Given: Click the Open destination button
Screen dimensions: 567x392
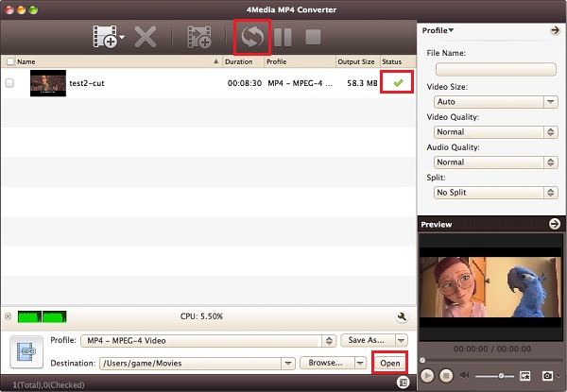Looking at the screenshot, I should tap(389, 363).
